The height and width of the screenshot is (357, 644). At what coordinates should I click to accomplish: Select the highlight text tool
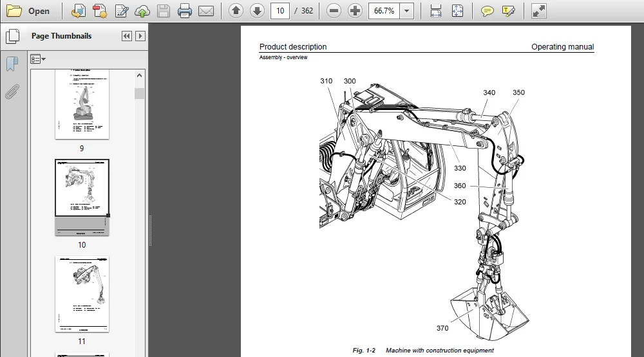[x=509, y=11]
